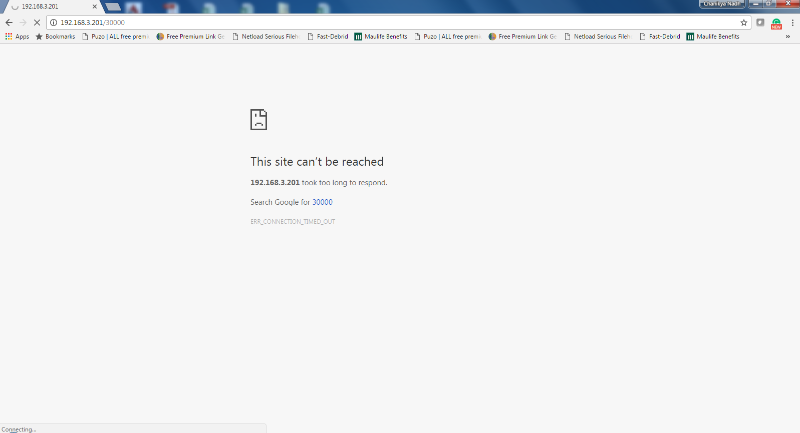Click the Search Google link for 30000
The image size is (800, 433).
322,202
